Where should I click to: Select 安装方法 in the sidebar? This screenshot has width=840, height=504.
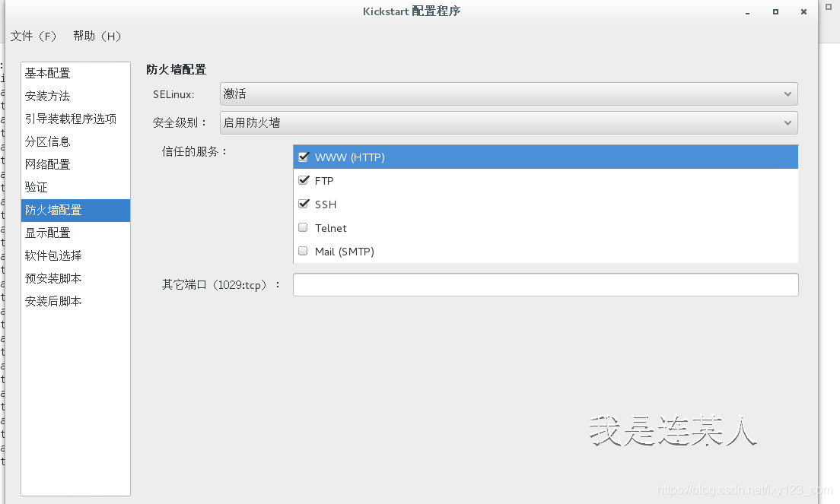[75, 96]
